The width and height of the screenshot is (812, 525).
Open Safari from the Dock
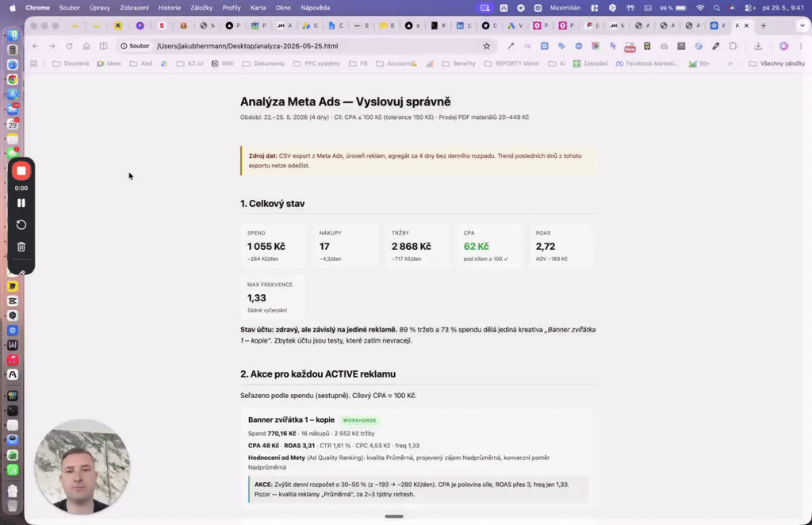click(x=13, y=65)
